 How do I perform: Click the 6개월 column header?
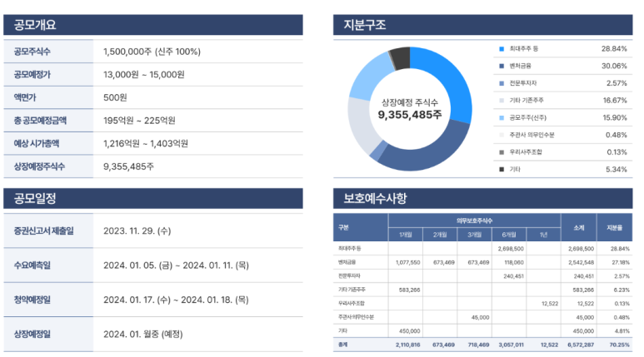click(509, 235)
